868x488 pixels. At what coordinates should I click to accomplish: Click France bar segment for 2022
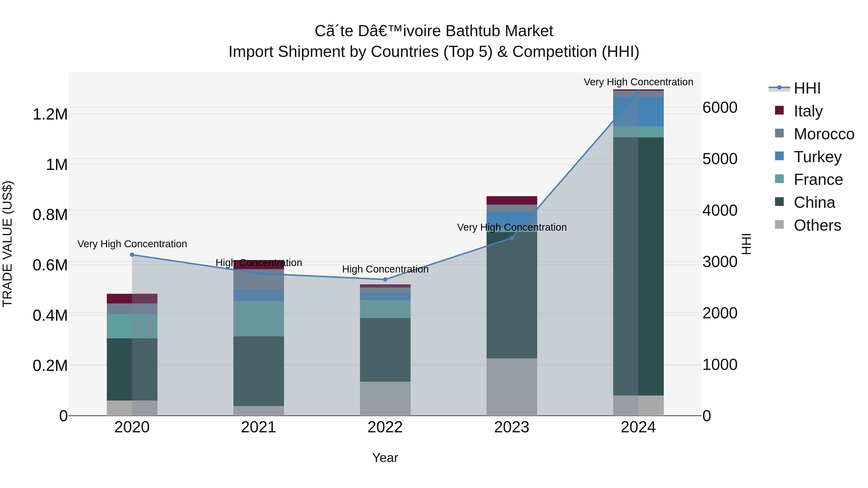[385, 309]
